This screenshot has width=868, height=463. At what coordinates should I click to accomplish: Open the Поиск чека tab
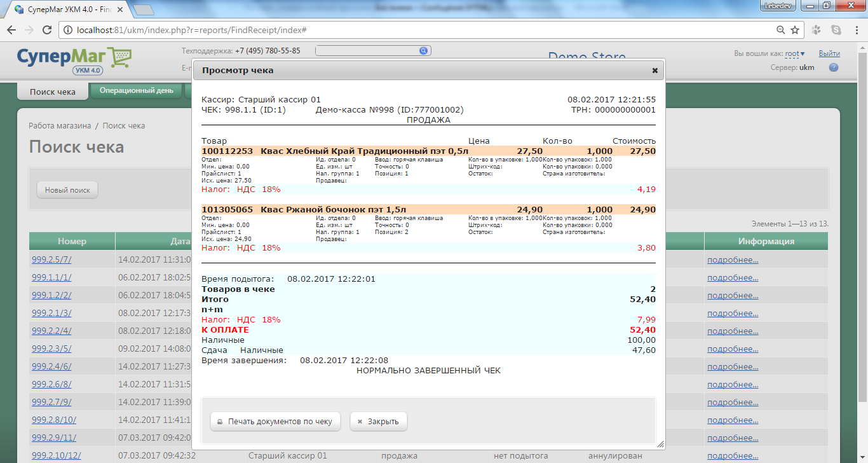point(53,92)
